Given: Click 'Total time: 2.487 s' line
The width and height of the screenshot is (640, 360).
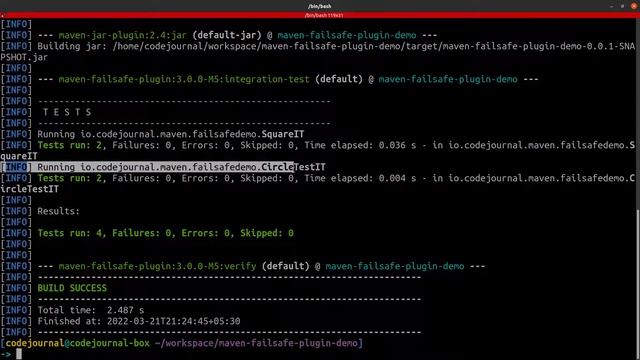Looking at the screenshot, I should 91,310.
